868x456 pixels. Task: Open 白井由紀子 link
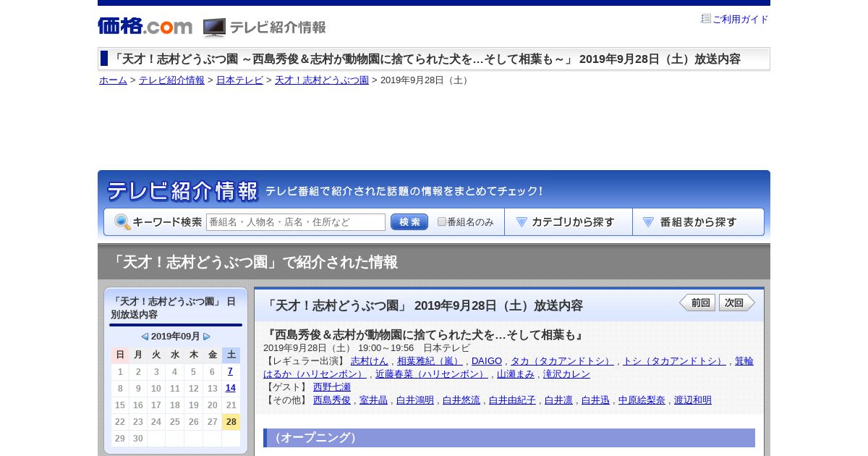512,400
